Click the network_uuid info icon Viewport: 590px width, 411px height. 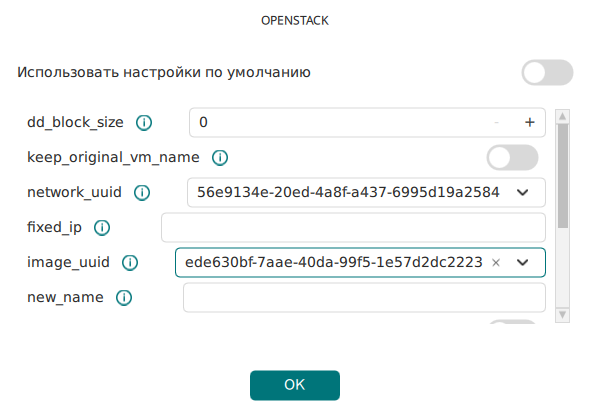pos(142,193)
